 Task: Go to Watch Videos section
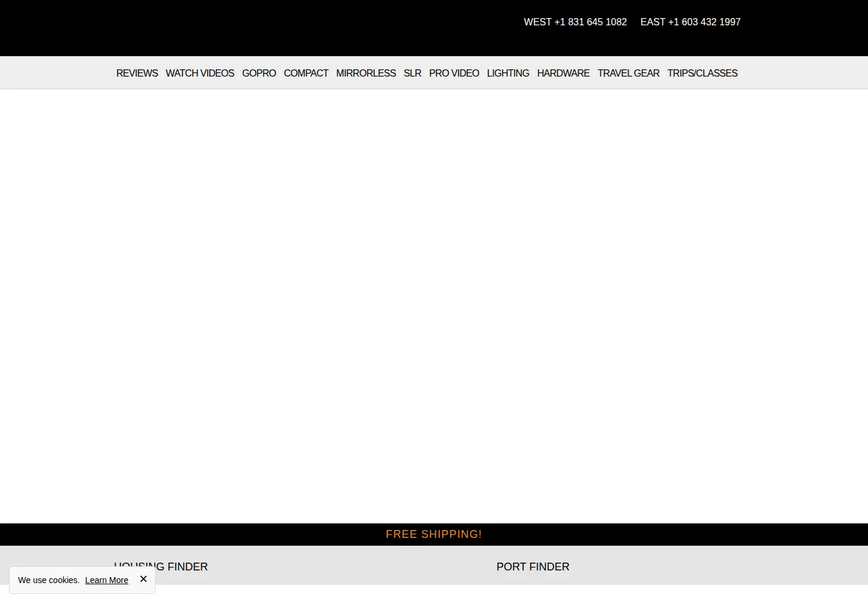(200, 73)
